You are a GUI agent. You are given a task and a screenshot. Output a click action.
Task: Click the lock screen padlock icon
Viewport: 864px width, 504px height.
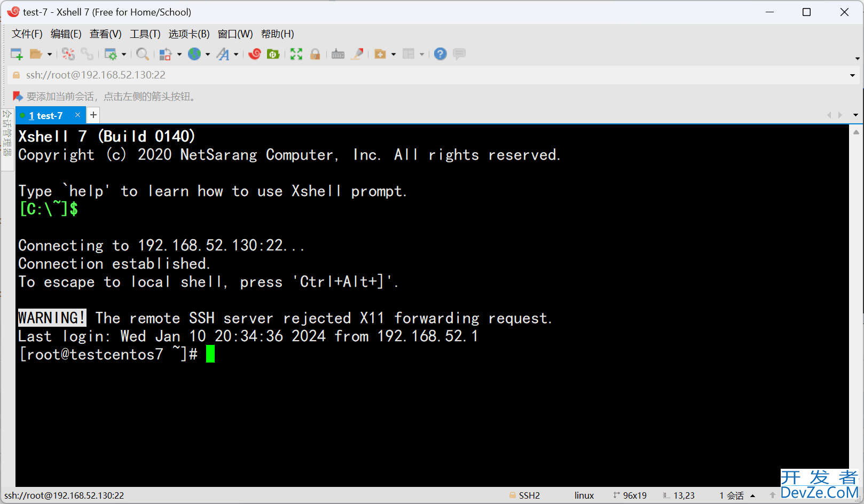click(315, 54)
